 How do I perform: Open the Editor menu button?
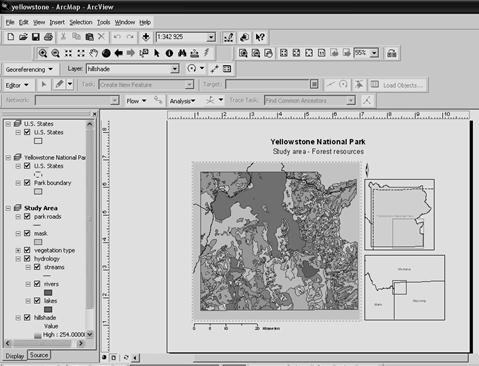click(17, 85)
